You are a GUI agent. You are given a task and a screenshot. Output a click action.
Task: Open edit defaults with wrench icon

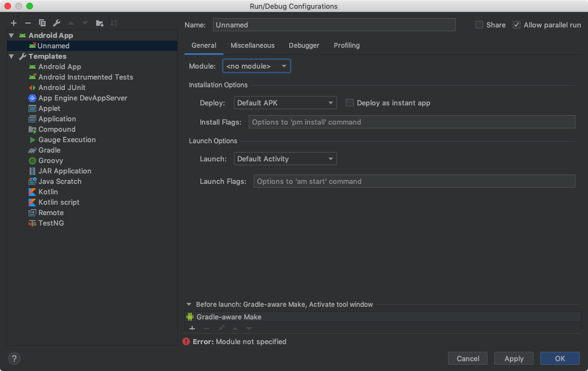(57, 23)
